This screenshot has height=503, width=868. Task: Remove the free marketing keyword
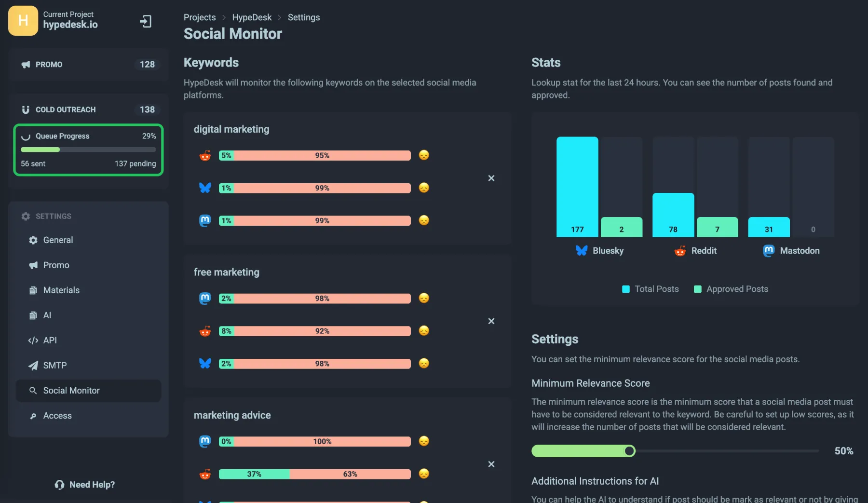click(x=491, y=321)
